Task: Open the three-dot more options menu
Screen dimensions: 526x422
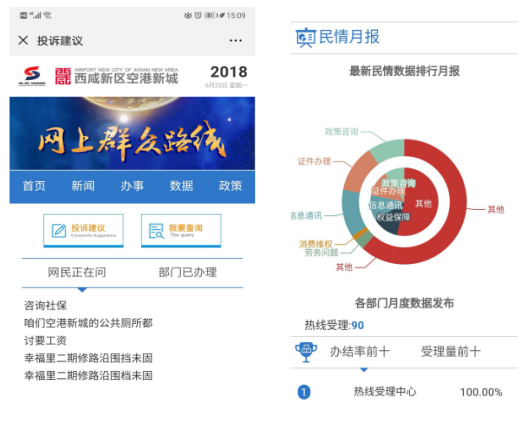Action: [235, 41]
